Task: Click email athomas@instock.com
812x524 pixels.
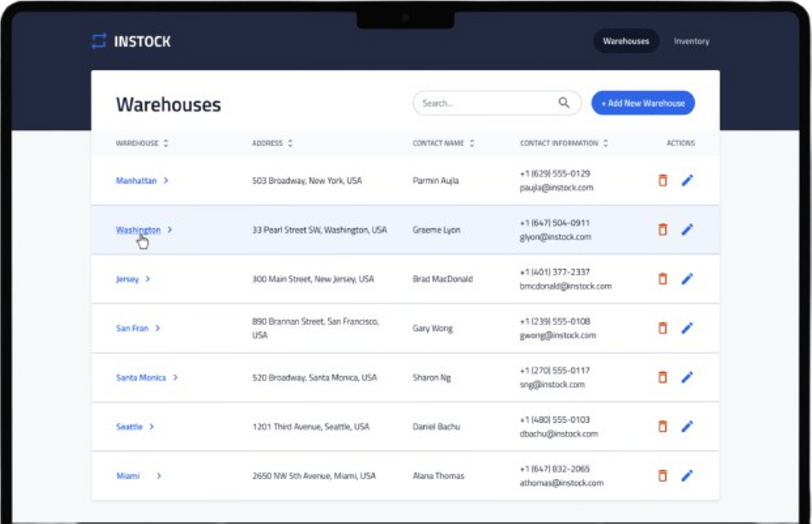Action: (562, 483)
